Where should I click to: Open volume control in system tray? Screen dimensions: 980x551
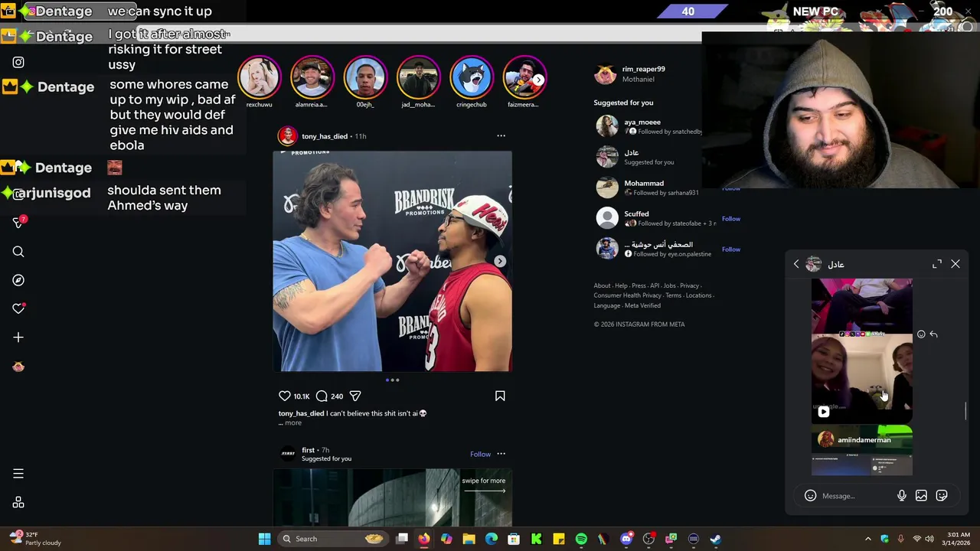929,539
